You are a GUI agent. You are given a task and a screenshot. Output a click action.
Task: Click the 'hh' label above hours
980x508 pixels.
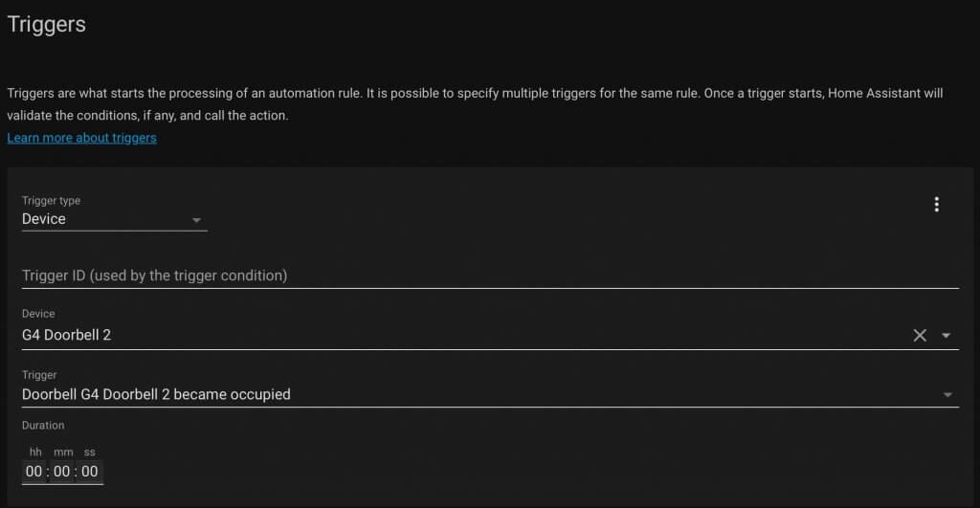[x=35, y=452]
